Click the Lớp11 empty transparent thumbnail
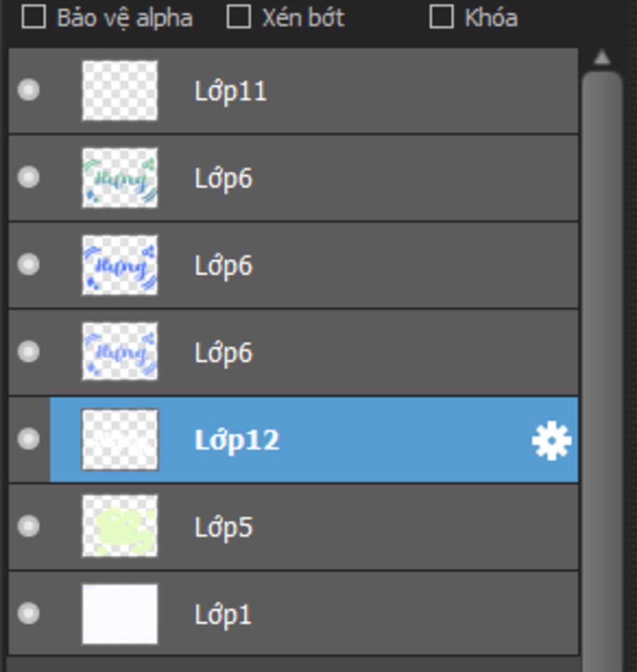Viewport: 637px width, 672px height. tap(120, 90)
